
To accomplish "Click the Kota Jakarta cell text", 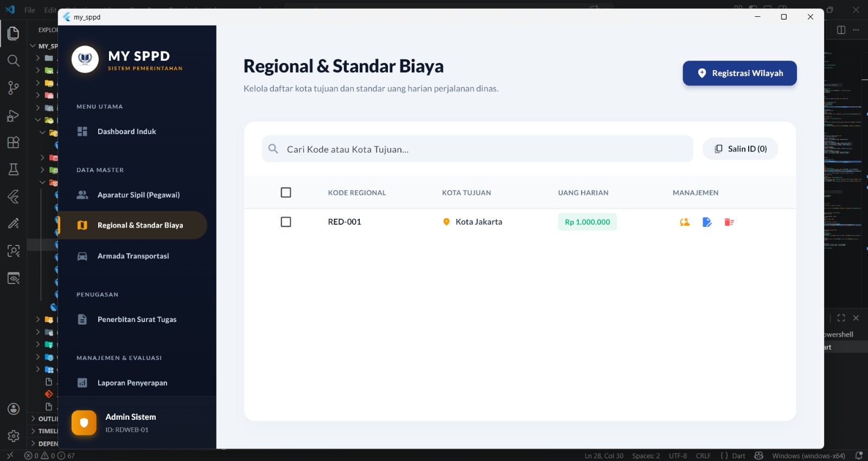I will point(479,222).
